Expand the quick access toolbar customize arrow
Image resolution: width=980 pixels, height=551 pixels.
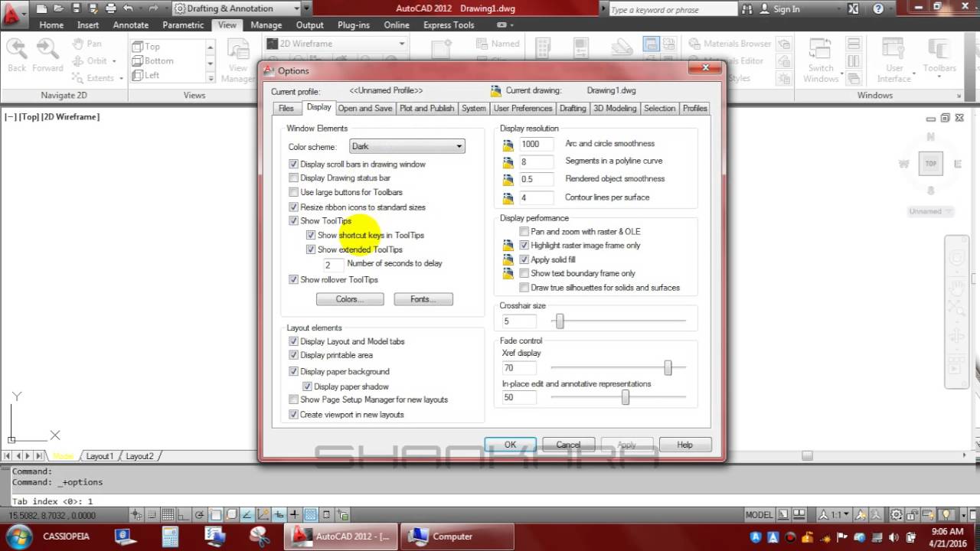(307, 8)
